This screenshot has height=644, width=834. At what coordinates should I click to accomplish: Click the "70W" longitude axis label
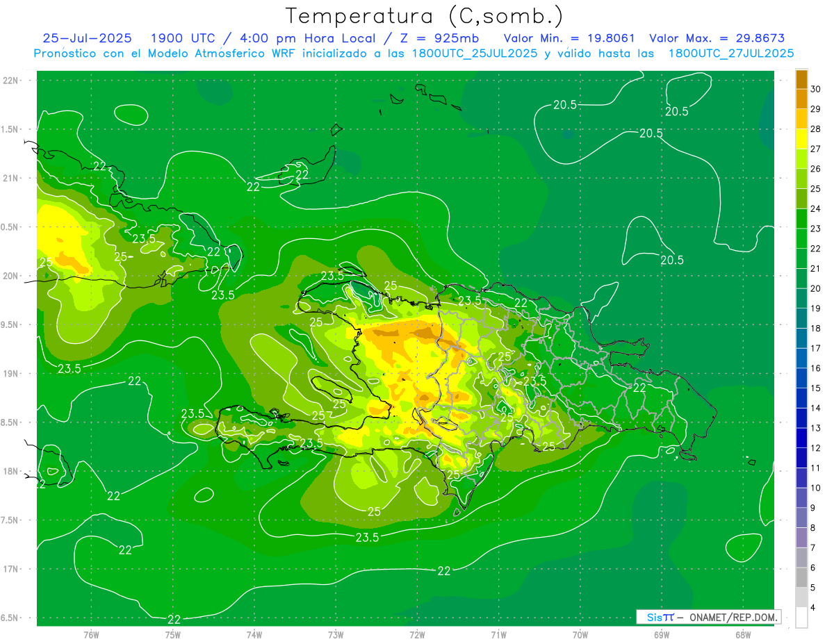pos(580,635)
